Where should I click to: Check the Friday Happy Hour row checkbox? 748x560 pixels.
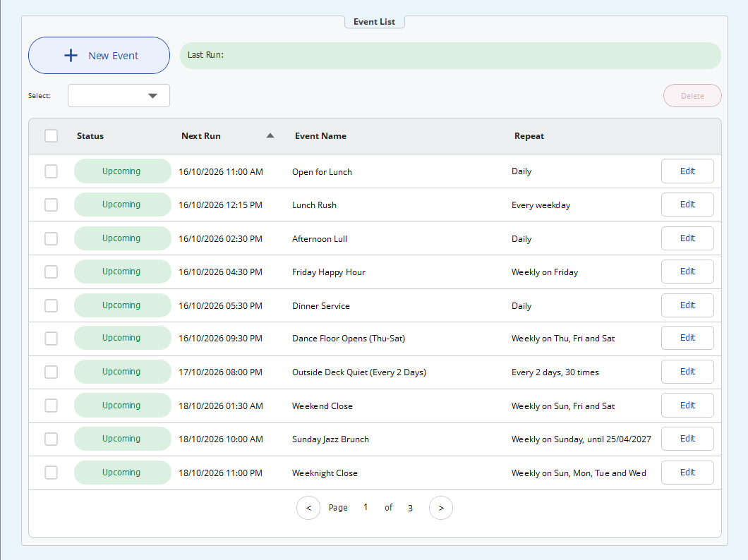51,272
